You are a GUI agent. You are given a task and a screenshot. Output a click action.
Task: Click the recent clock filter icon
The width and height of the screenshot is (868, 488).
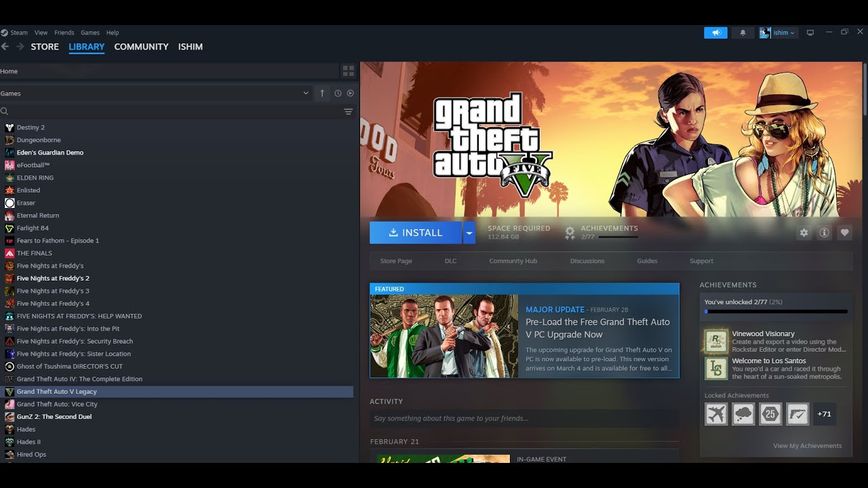click(338, 93)
